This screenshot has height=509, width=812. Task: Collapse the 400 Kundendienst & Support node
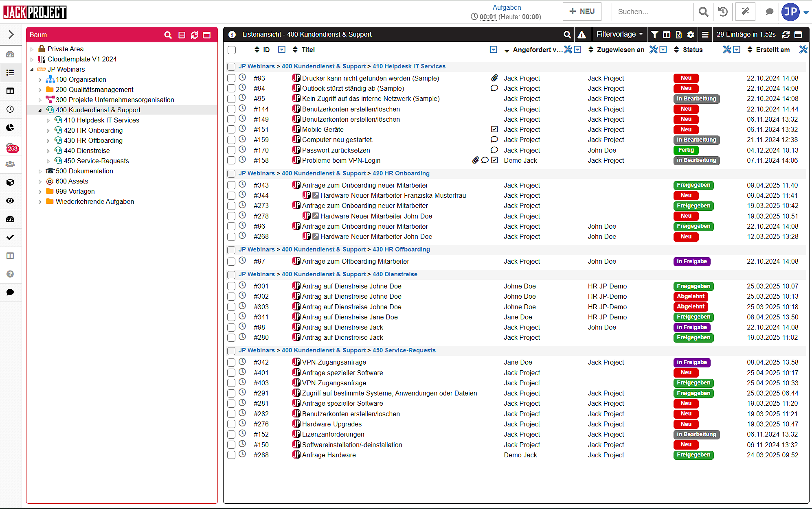(40, 110)
